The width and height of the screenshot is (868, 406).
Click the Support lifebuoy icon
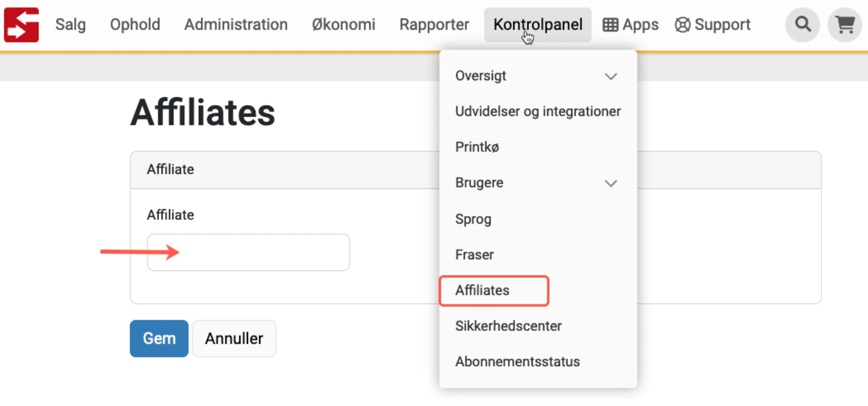(x=683, y=24)
